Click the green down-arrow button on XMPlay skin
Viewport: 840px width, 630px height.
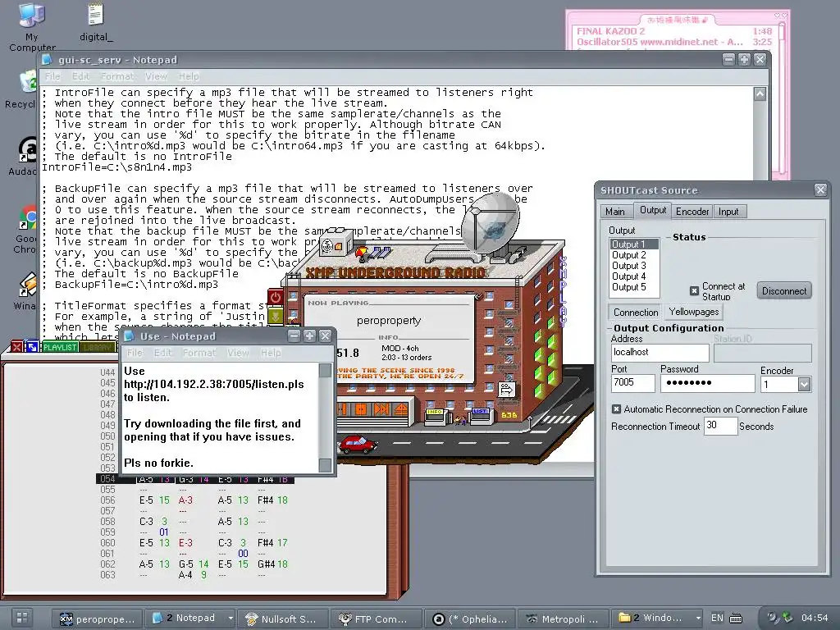coord(276,316)
